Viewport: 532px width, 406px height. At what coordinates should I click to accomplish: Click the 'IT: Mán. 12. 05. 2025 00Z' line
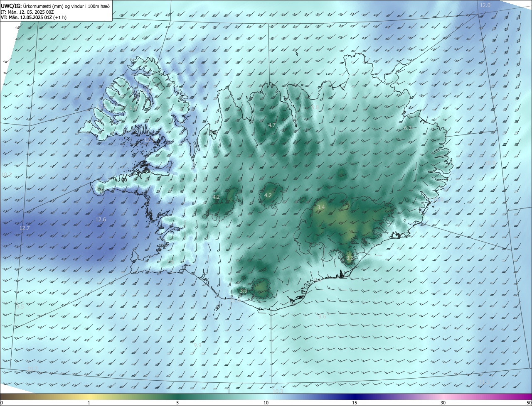coord(27,12)
